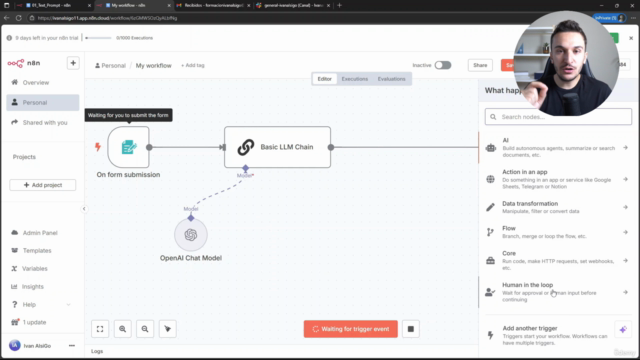Stop execution with the square button

(x=411, y=329)
